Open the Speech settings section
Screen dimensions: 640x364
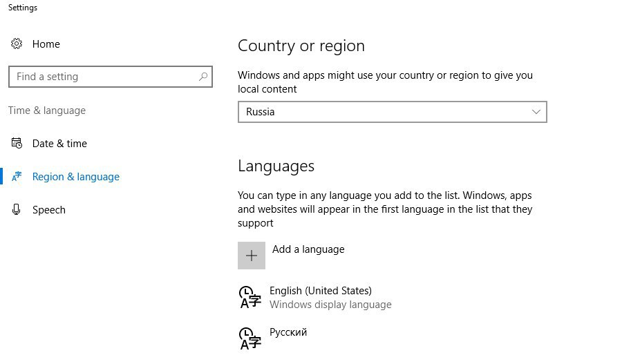click(48, 210)
